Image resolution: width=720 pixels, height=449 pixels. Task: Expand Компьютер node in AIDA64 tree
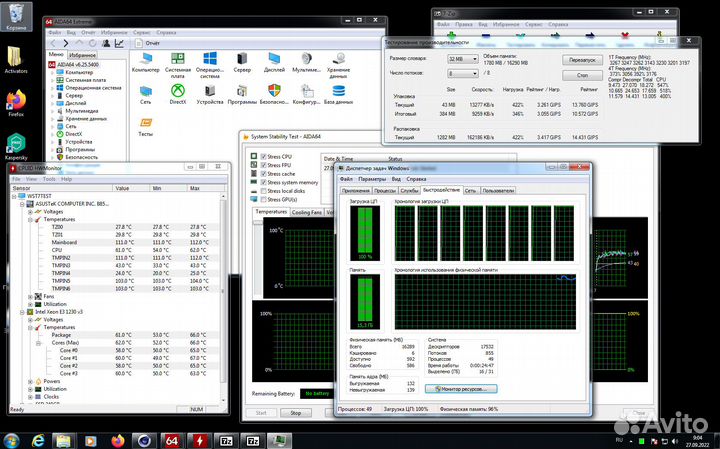(x=52, y=73)
